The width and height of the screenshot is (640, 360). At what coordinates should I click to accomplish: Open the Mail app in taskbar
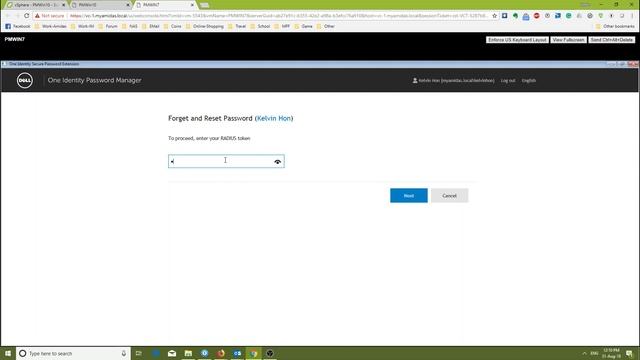click(x=172, y=353)
